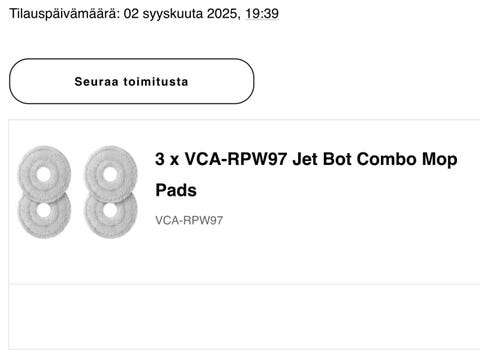Screen dimensions: 480x360
Task: Select the gray VCA-RPW97 product code
Action: point(189,220)
